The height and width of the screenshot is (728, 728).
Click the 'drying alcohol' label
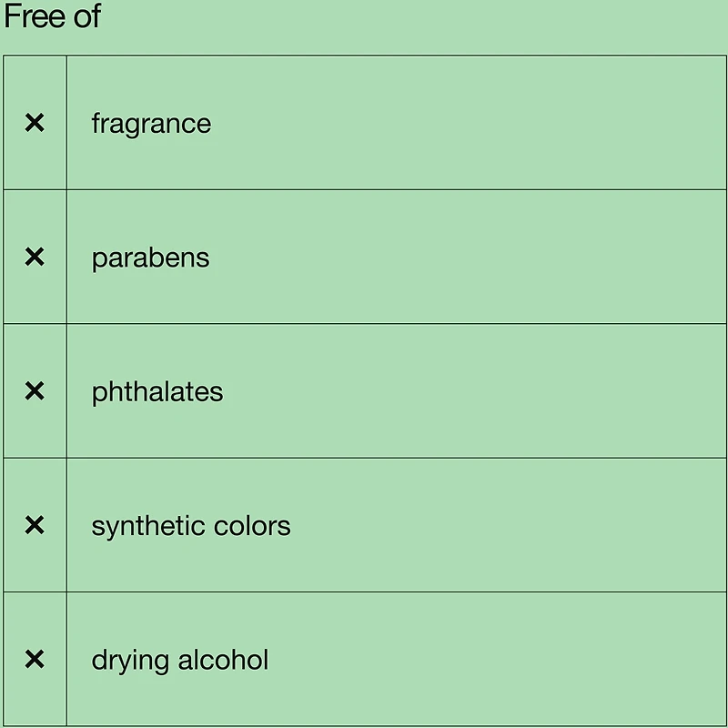pyautogui.click(x=180, y=660)
